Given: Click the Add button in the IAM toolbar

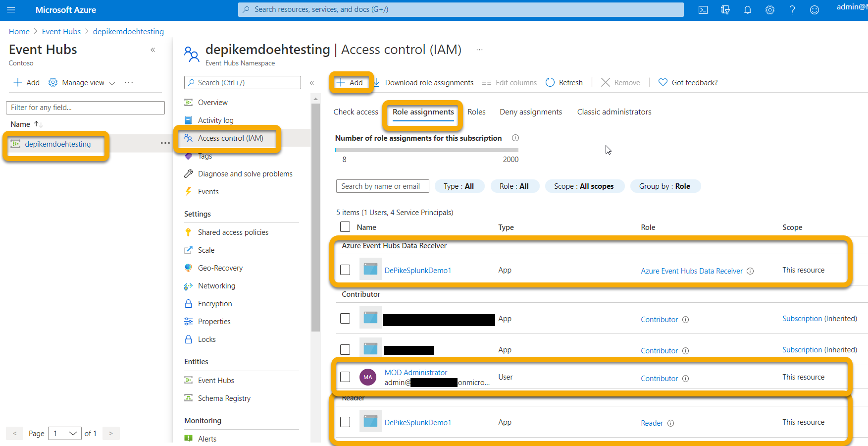Looking at the screenshot, I should (x=350, y=83).
